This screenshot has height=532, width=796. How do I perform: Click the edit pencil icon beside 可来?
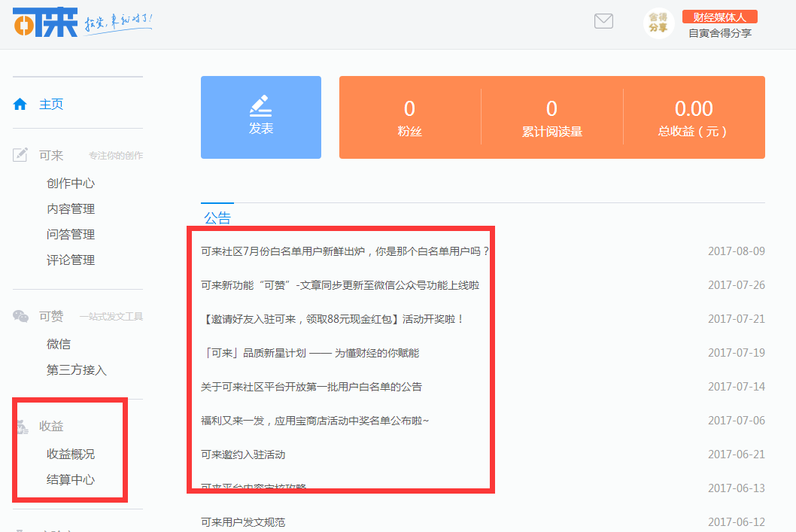pyautogui.click(x=20, y=155)
